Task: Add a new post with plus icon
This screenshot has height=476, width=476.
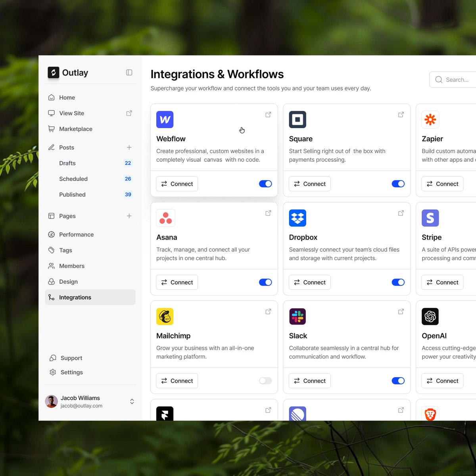Action: (x=129, y=148)
